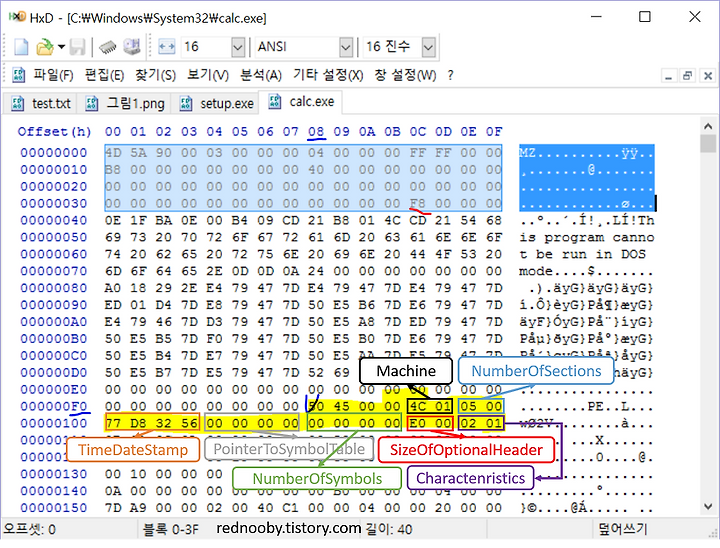Click the HxD application icon in title bar
Screen dimensions: 720x548
point(17,17)
